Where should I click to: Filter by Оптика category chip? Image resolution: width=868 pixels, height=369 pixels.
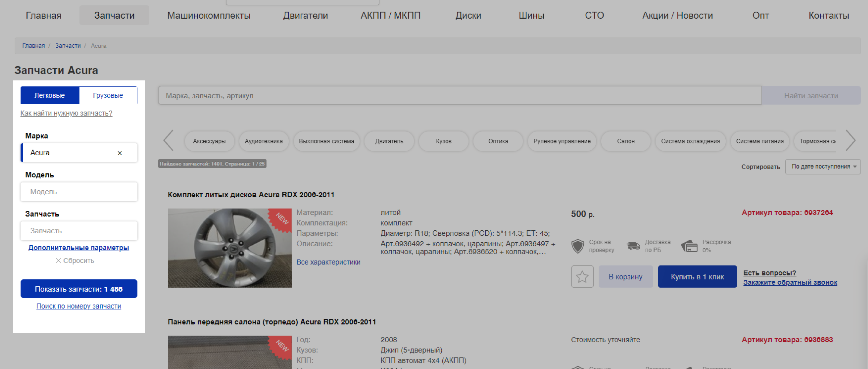[x=498, y=141]
